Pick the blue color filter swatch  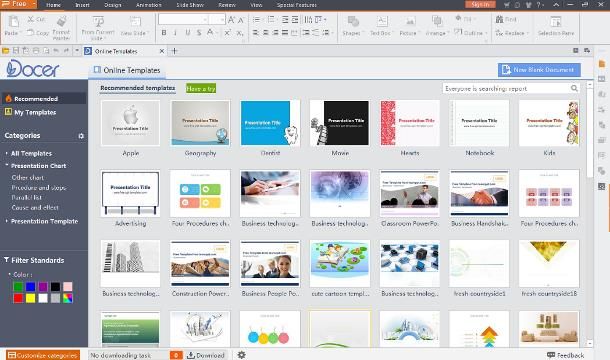(x=30, y=287)
